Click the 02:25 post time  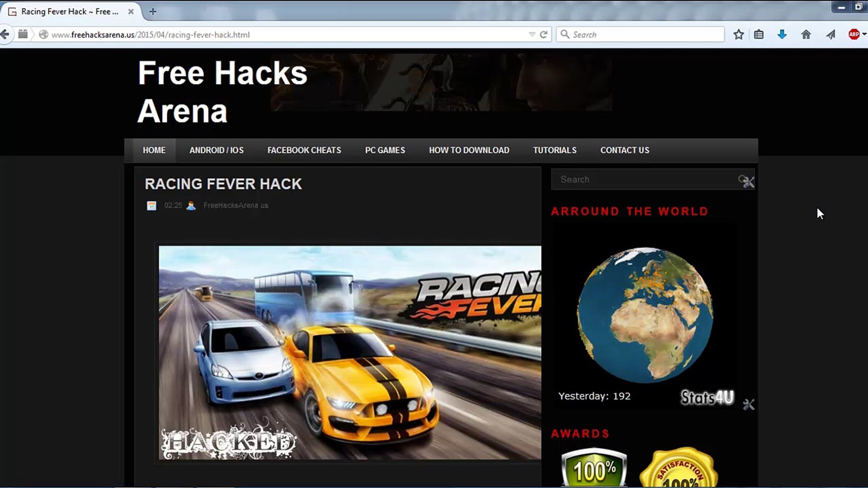click(173, 205)
